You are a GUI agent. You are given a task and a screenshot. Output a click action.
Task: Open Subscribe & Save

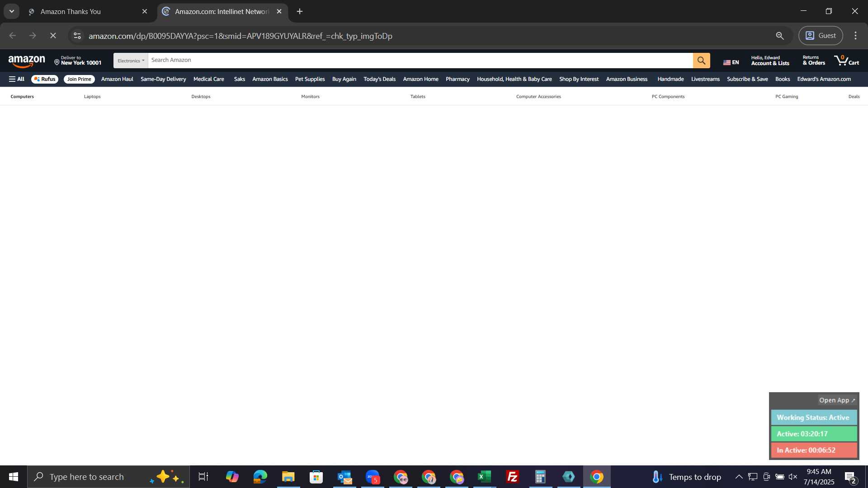747,79
